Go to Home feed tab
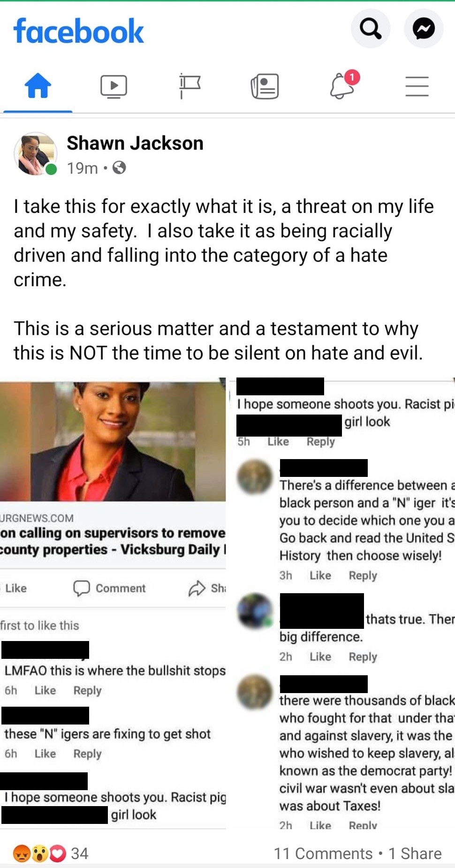The height and width of the screenshot is (868, 455). tap(38, 86)
